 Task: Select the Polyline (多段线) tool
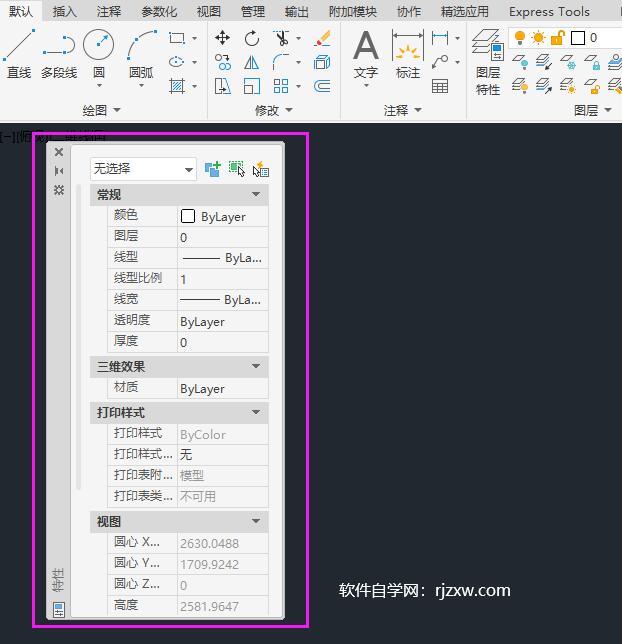59,53
